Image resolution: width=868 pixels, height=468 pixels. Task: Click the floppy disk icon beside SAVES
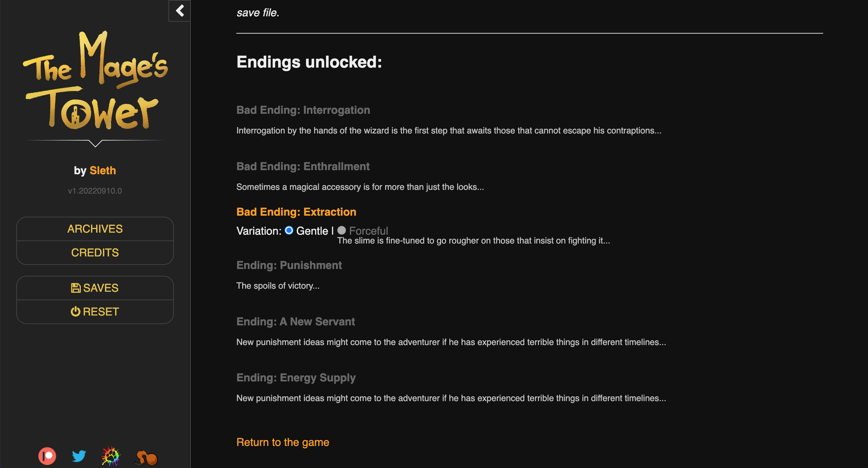76,288
